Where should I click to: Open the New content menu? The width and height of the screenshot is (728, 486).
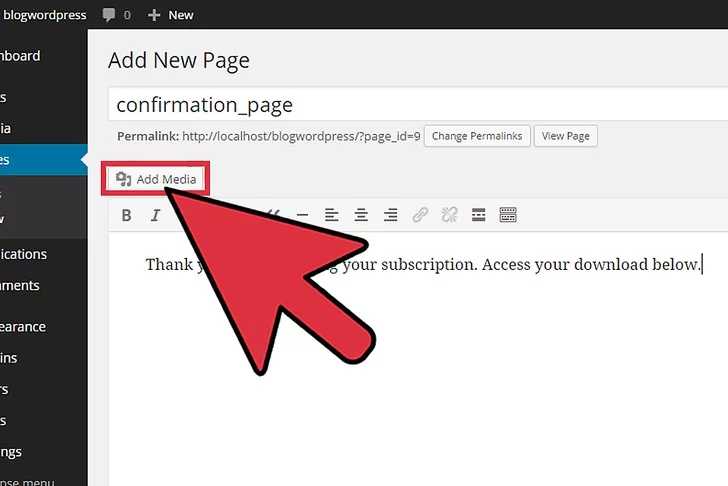click(x=171, y=15)
